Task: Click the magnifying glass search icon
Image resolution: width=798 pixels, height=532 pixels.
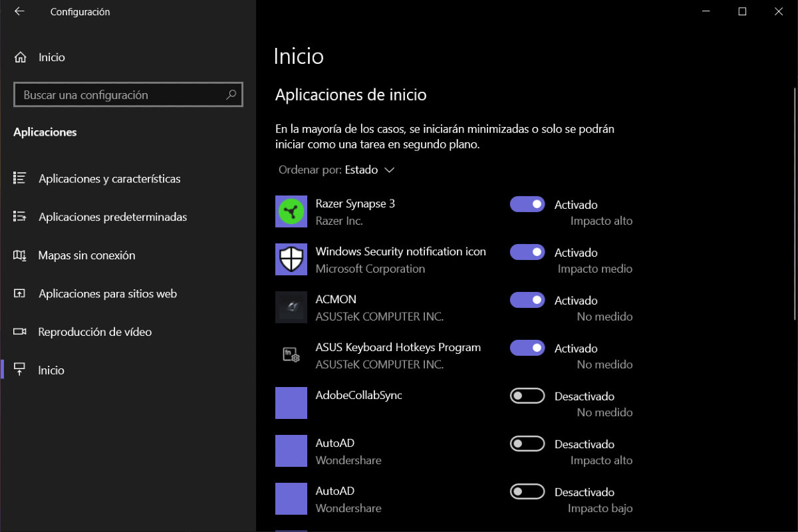Action: click(231, 94)
